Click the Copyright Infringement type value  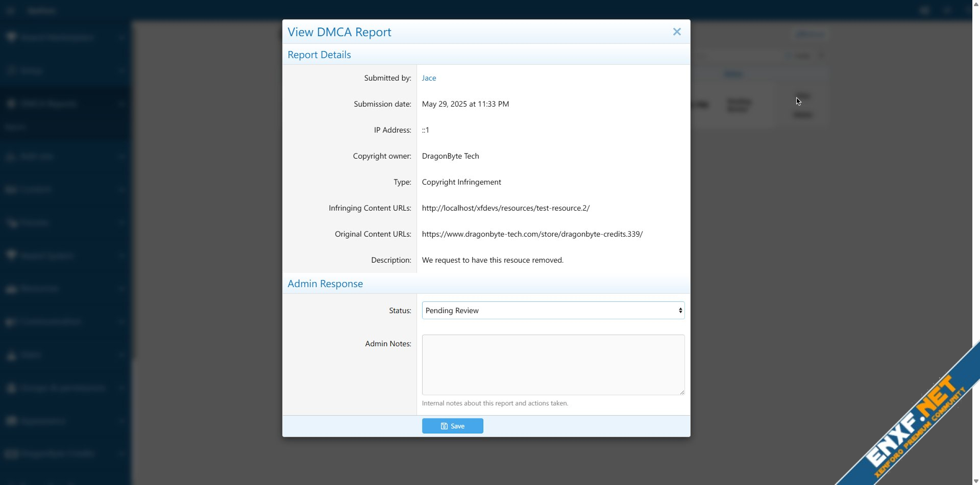(x=461, y=182)
